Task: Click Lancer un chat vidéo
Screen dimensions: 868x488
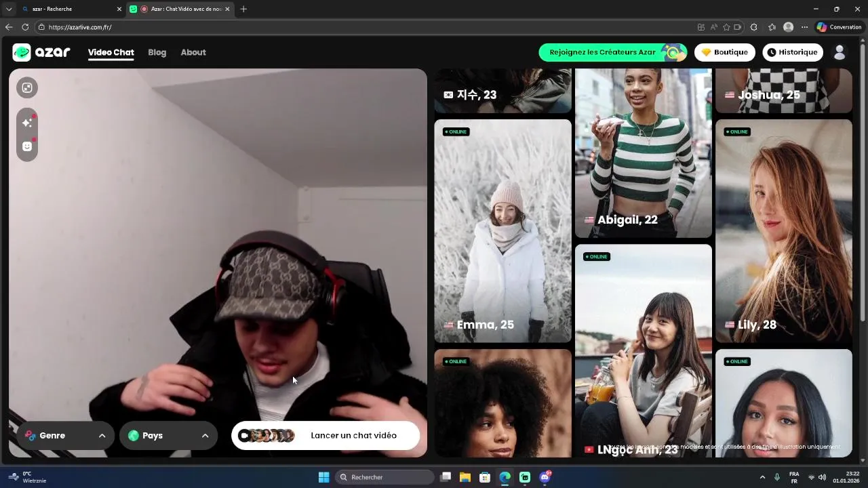Action: tap(325, 435)
